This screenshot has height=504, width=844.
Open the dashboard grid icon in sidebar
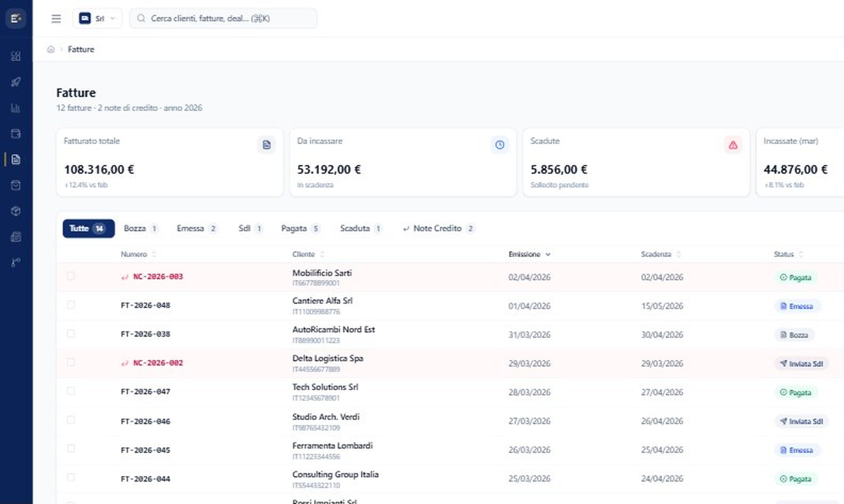15,56
